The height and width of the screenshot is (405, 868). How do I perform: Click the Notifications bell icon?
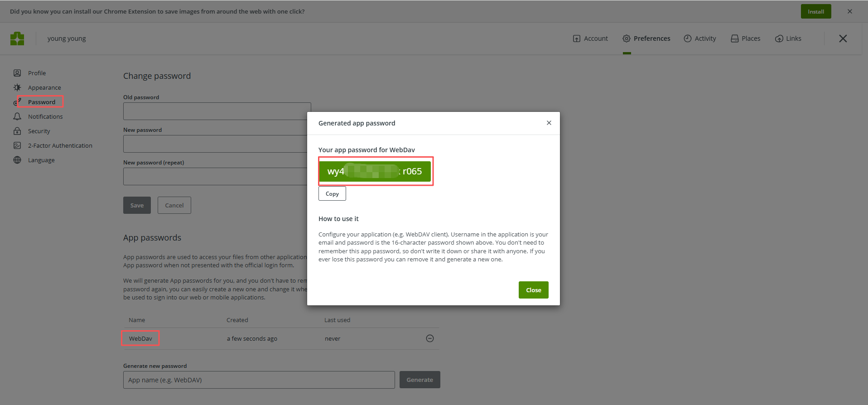(x=17, y=116)
